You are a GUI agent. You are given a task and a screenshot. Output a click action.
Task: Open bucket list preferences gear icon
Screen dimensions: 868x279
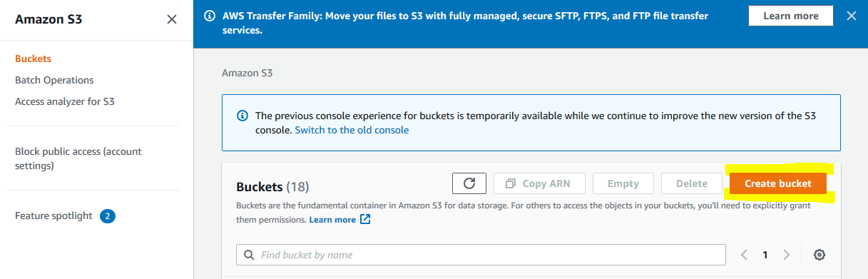(x=820, y=255)
